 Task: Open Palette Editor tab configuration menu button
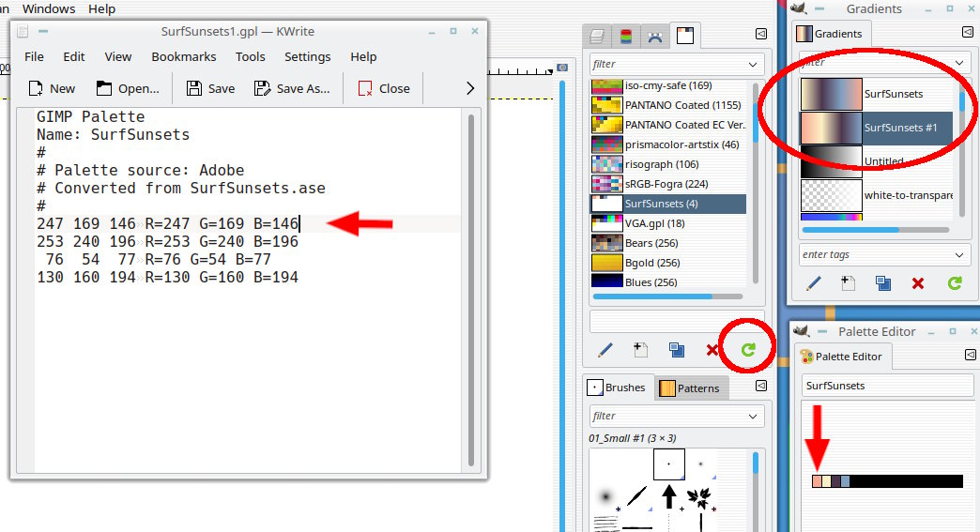point(970,355)
